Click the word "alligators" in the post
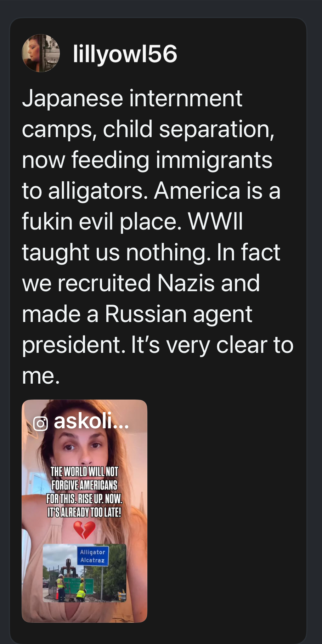 [x=98, y=191]
